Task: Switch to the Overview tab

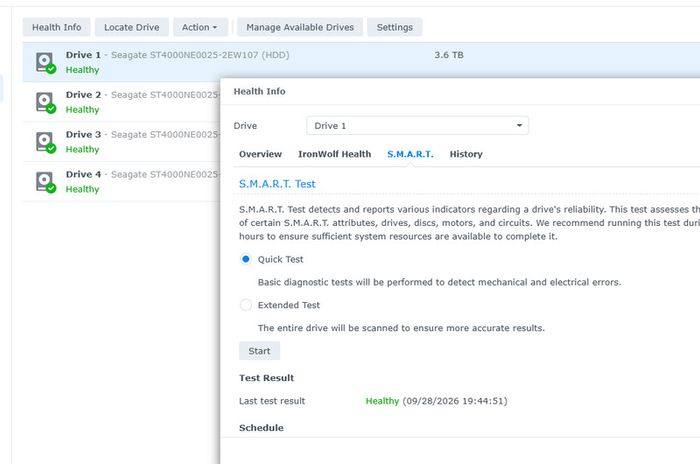Action: [260, 154]
